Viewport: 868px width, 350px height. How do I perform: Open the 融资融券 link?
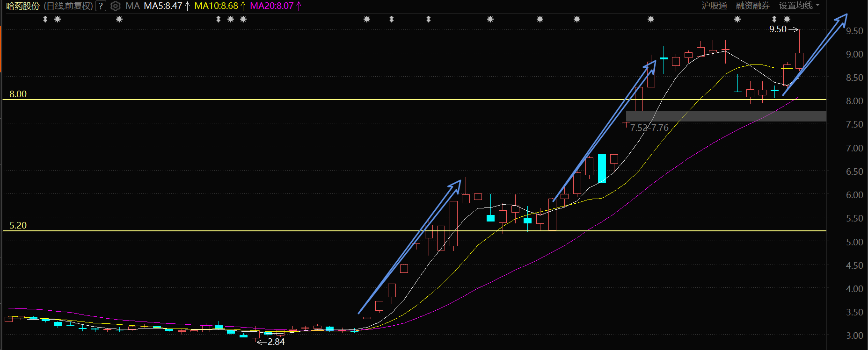(x=753, y=6)
